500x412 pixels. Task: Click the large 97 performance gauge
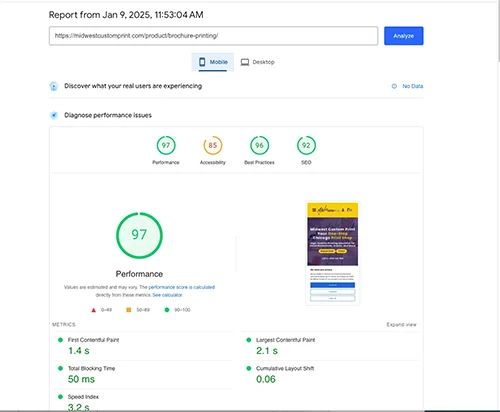point(139,235)
